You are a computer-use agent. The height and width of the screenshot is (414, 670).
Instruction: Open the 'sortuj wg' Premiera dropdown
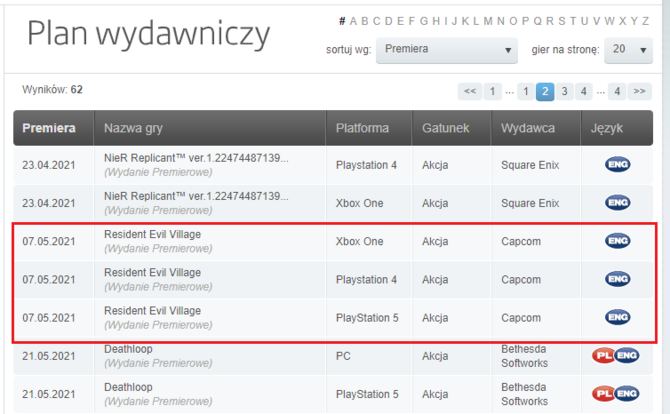coord(447,50)
